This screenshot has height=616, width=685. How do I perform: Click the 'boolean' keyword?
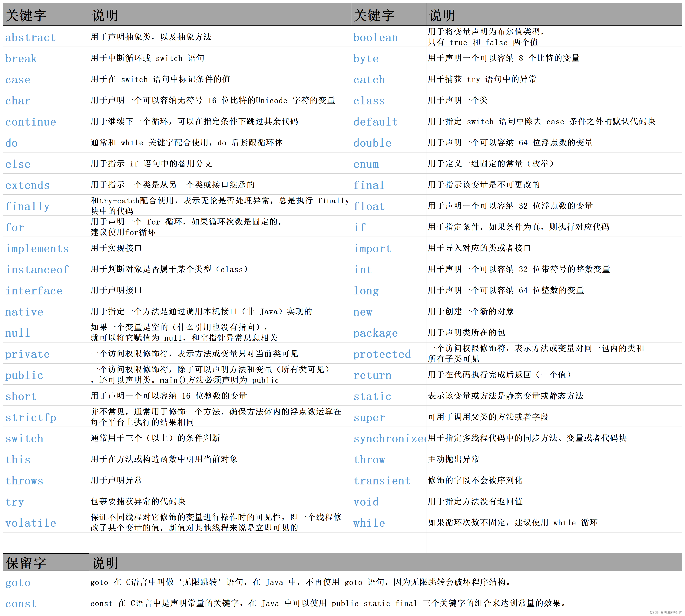[376, 37]
